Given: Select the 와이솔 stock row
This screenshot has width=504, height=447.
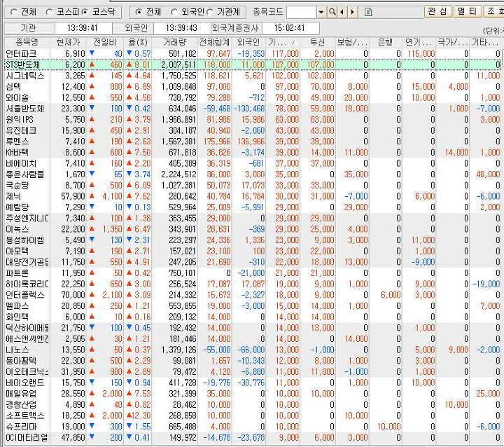Looking at the screenshot, I should [252, 97].
